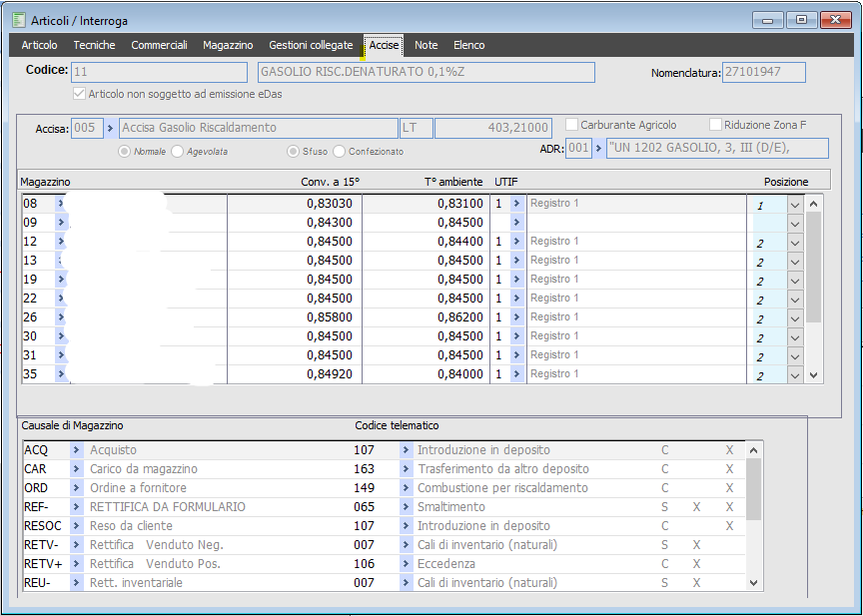Open Posizione dropdown for Magazzino 35

pos(795,375)
